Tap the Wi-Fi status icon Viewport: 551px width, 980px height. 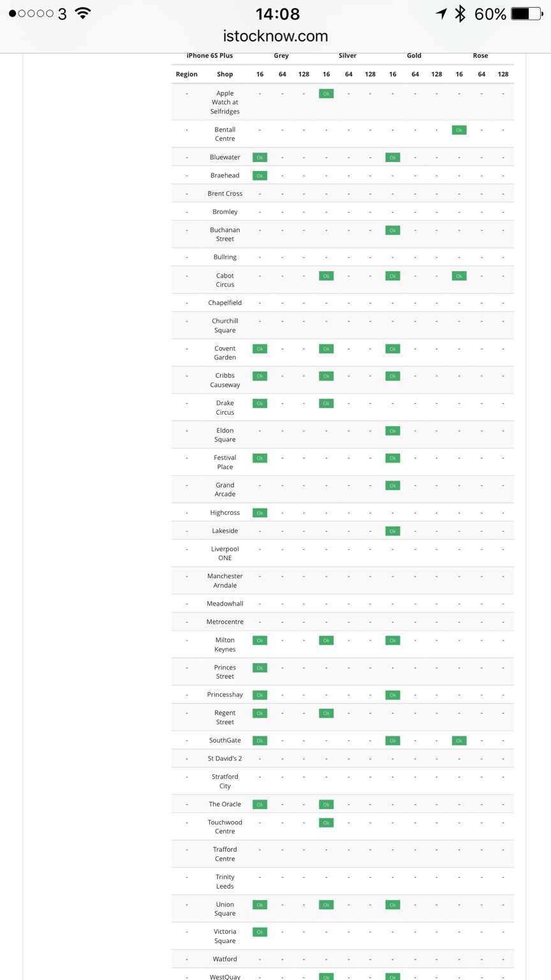pos(82,13)
